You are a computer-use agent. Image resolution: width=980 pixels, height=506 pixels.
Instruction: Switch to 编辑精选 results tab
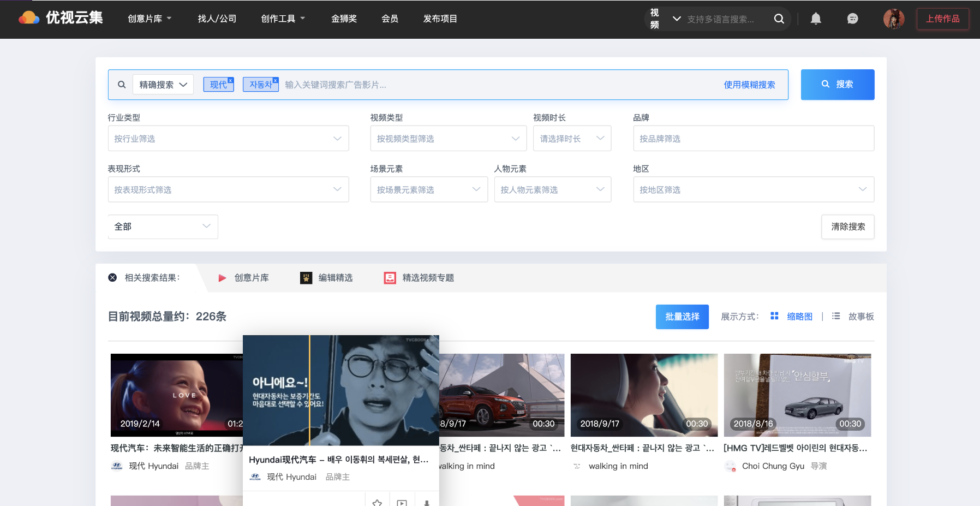coord(326,278)
